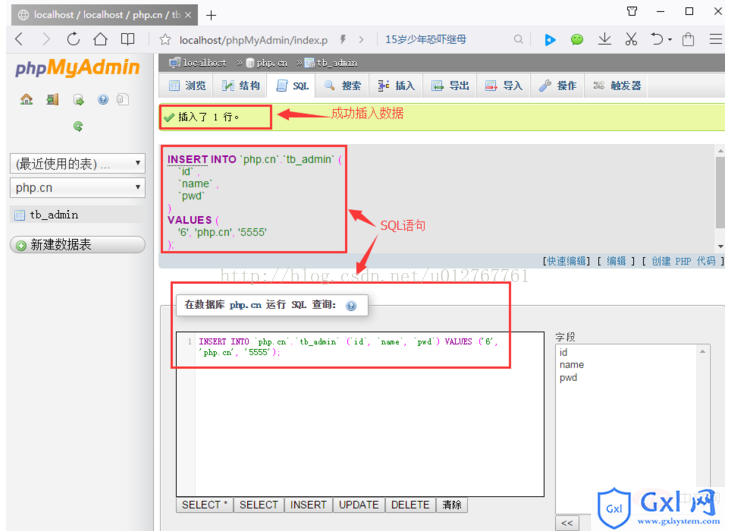Click the undo closed tab icon
The width and height of the screenshot is (731, 531).
(657, 39)
